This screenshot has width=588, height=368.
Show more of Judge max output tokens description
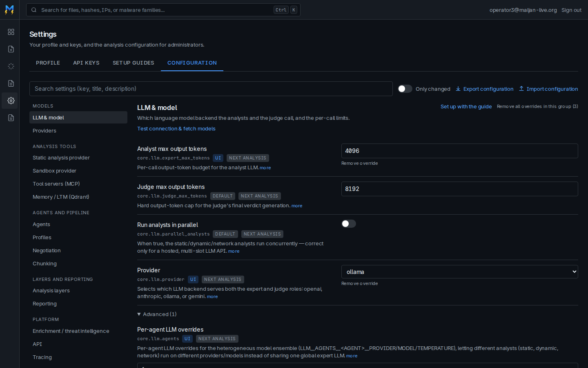[297, 206]
